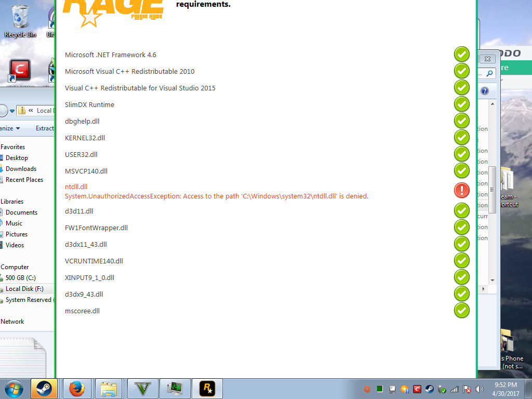Open Documents library in the Explorer sidebar
This screenshot has width=532, height=399.
click(21, 212)
